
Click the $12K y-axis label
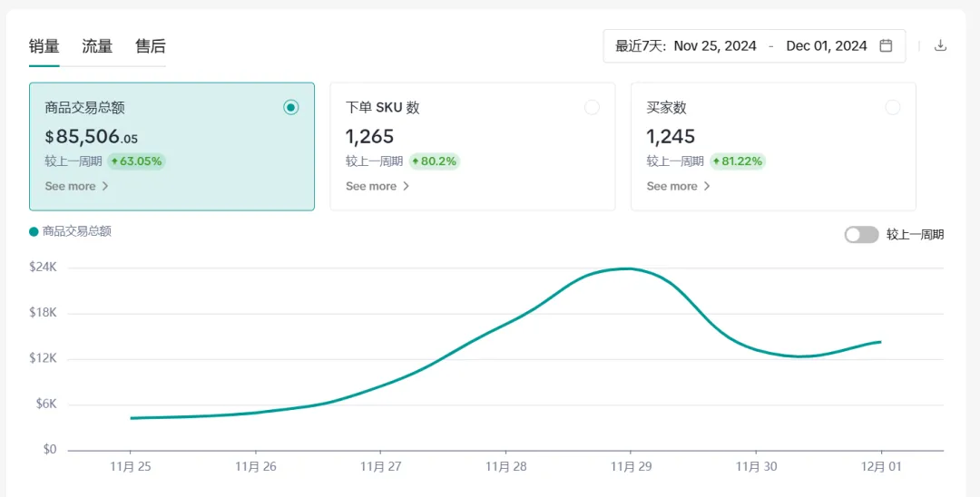(x=44, y=358)
